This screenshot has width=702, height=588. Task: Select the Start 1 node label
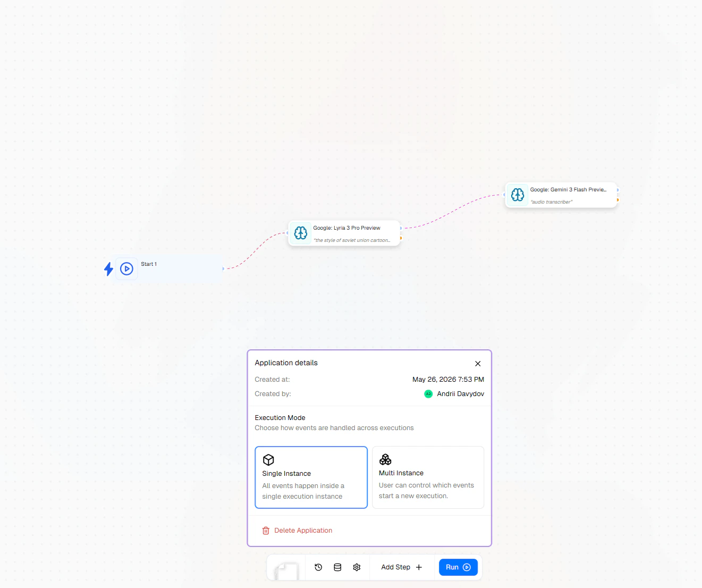[x=149, y=264]
